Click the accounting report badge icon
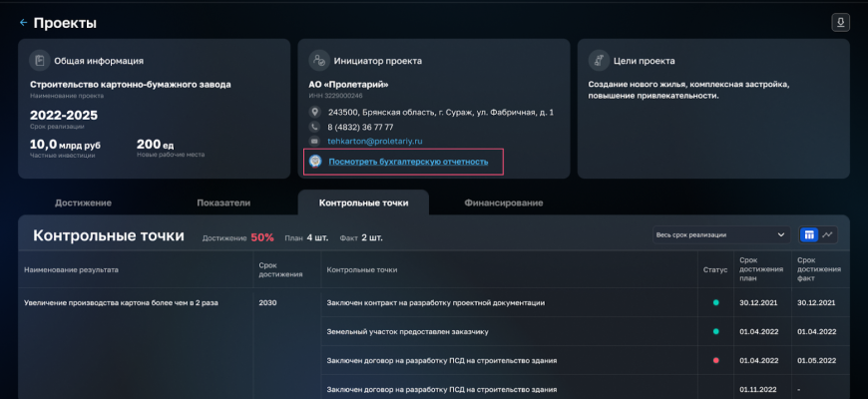 (x=315, y=162)
